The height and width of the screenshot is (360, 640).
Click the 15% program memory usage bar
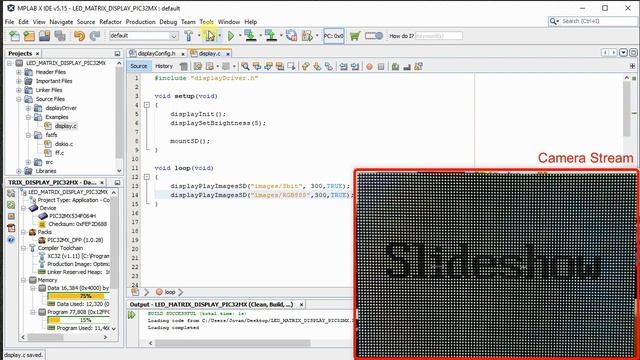coord(78,320)
